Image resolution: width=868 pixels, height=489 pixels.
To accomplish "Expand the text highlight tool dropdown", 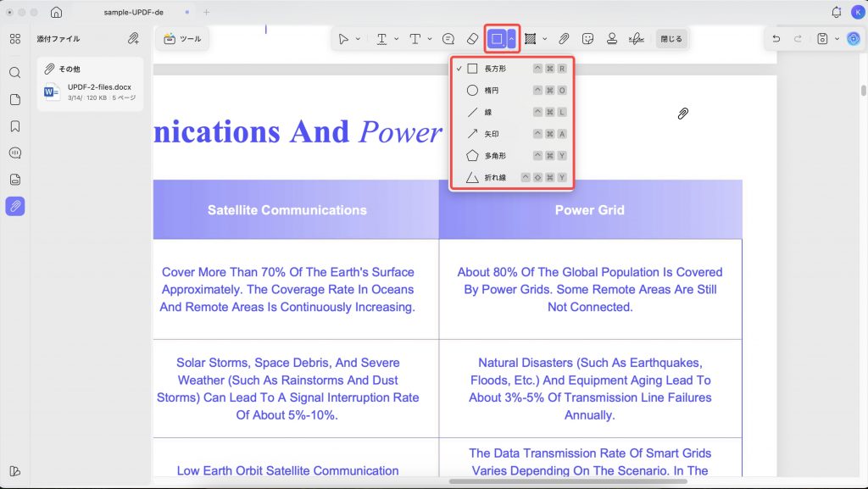I will point(397,39).
